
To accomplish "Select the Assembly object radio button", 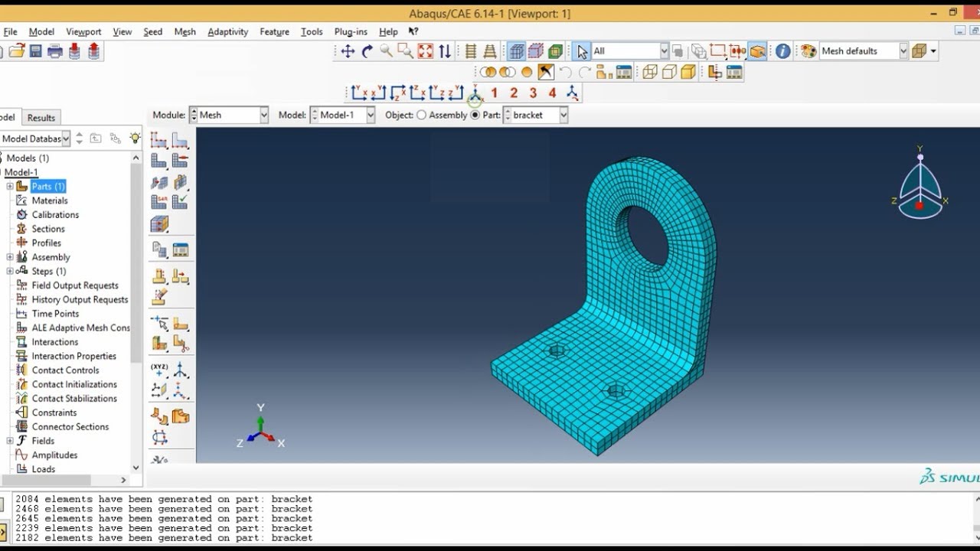I will 421,115.
